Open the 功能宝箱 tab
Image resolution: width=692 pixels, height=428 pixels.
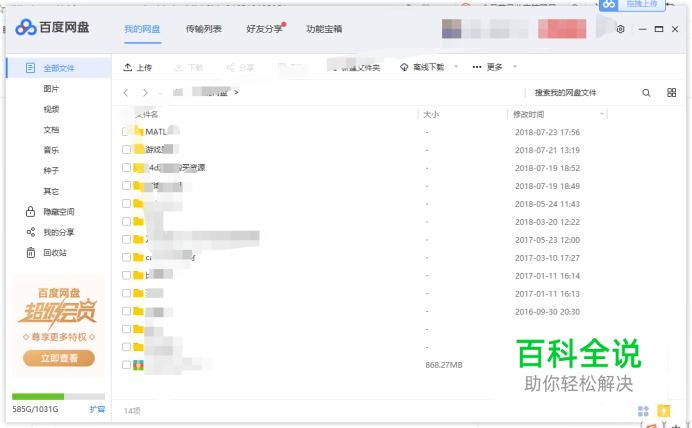(x=324, y=29)
